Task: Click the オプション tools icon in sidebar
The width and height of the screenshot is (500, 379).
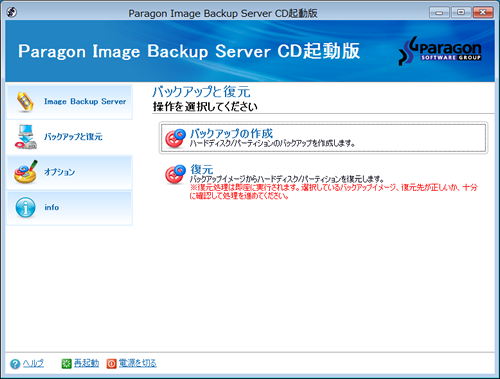Action: (x=26, y=172)
